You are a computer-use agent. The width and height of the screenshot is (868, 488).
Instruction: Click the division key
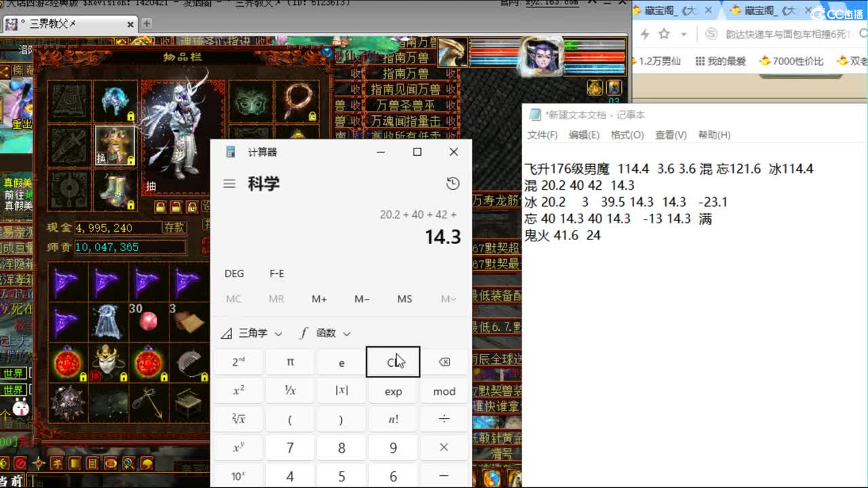[x=444, y=420]
